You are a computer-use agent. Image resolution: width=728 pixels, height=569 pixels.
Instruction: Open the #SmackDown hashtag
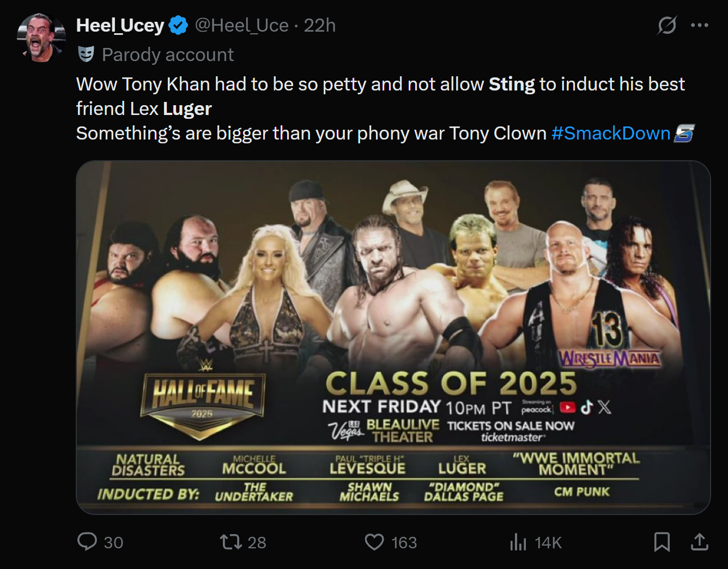[x=610, y=133]
